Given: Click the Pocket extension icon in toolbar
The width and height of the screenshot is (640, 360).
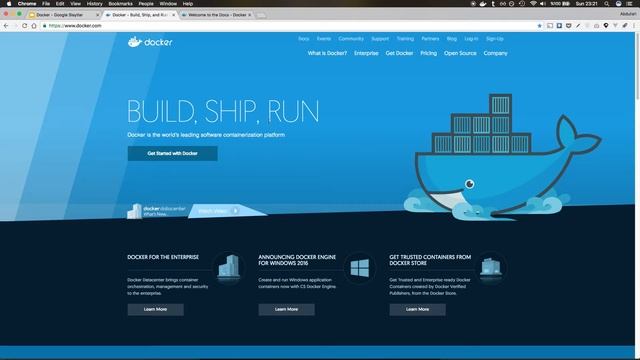Looking at the screenshot, I should [x=569, y=26].
